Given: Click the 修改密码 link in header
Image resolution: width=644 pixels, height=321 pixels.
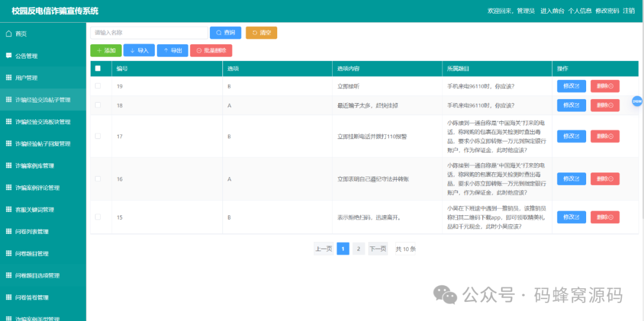Looking at the screenshot, I should (x=607, y=11).
